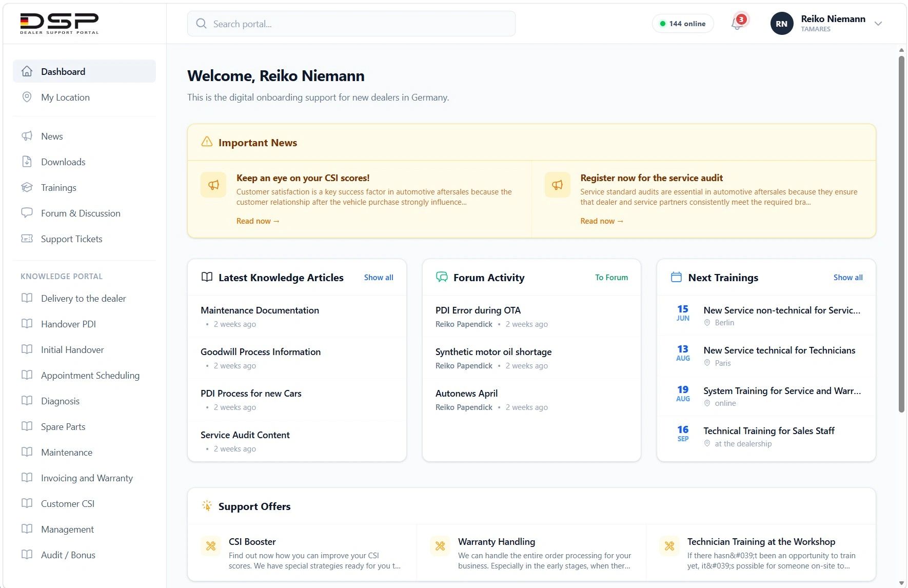Screen dimensions: 908x588
Task: Select Initial Handover in Knowledge Portal
Action: (x=84, y=349)
